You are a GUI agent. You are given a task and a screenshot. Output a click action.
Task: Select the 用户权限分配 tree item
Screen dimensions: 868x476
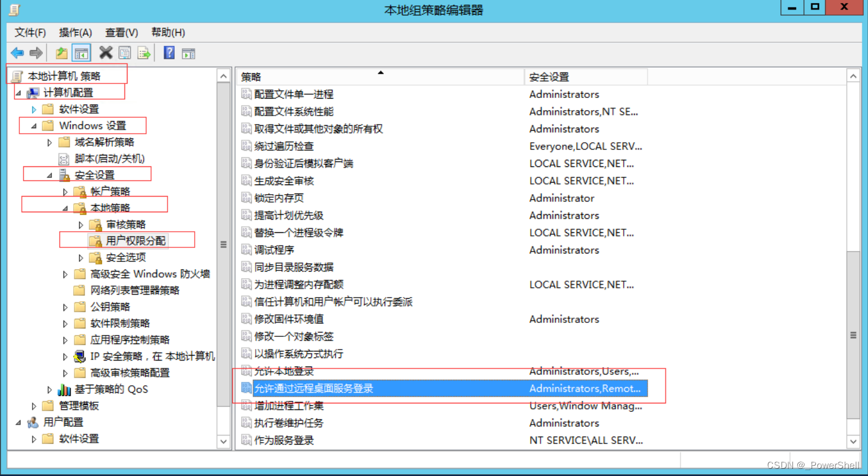click(135, 241)
